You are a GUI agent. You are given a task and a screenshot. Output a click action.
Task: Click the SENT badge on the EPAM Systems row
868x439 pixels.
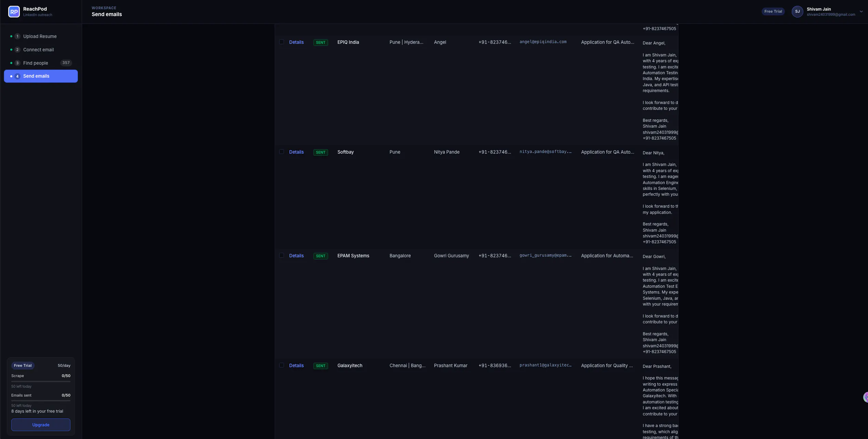pos(321,256)
